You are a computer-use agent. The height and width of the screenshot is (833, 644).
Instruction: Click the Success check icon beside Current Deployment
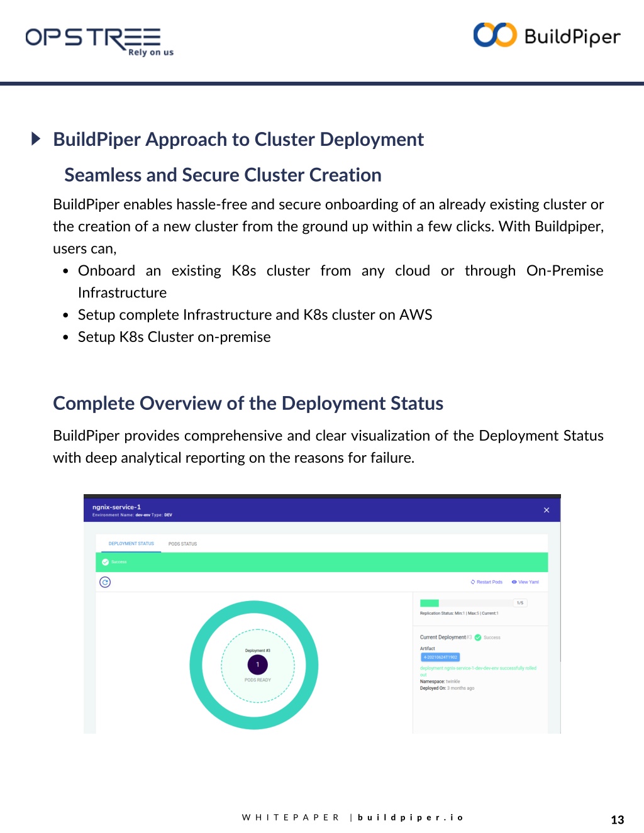pos(478,637)
